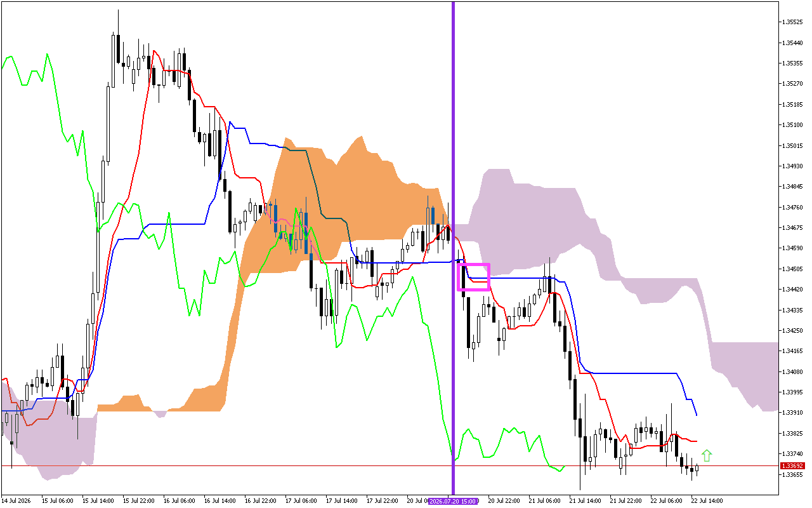
Task: Click the 1.35100 price axis label
Action: [x=793, y=125]
